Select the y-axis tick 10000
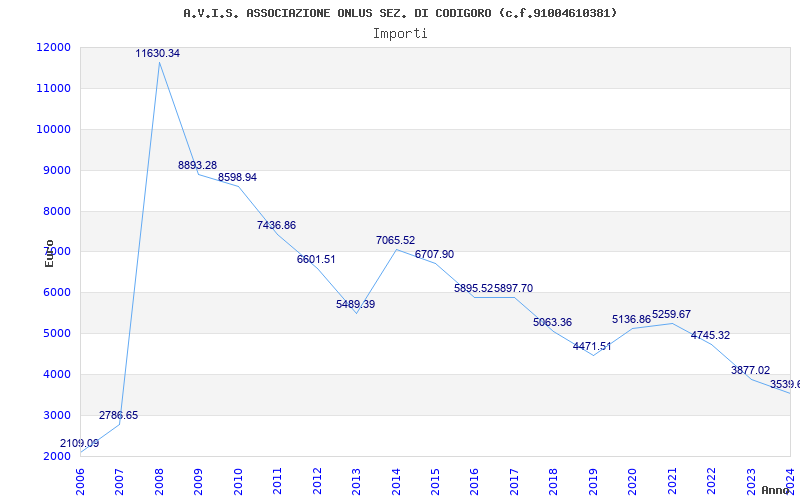Viewport: 800px width, 500px height. click(53, 129)
